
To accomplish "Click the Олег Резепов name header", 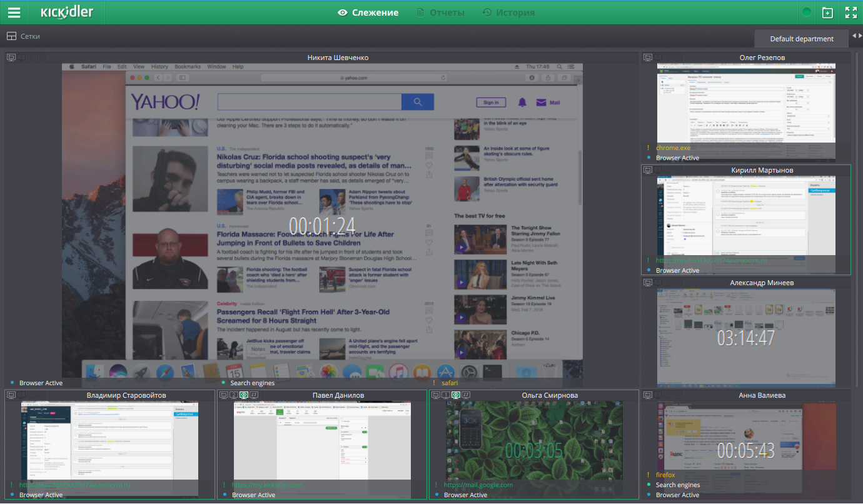I will (762, 58).
